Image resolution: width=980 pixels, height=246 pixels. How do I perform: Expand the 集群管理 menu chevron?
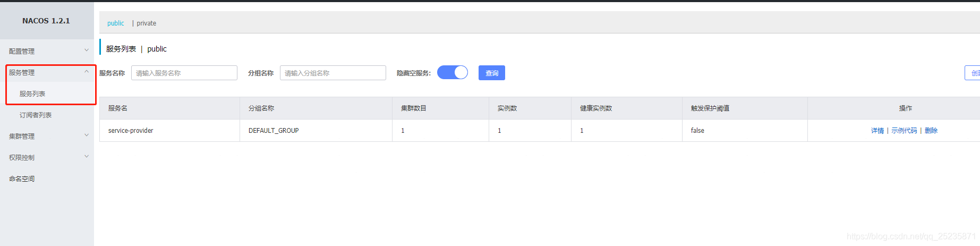[87, 135]
